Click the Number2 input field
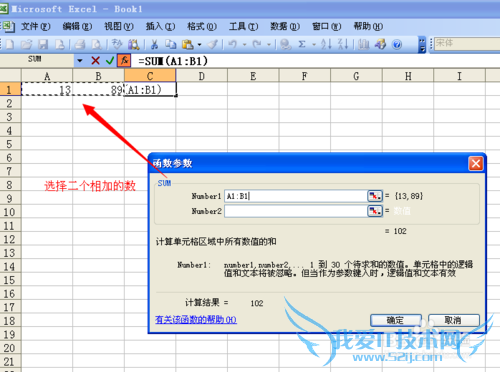Image resolution: width=500 pixels, height=372 pixels. click(x=296, y=211)
